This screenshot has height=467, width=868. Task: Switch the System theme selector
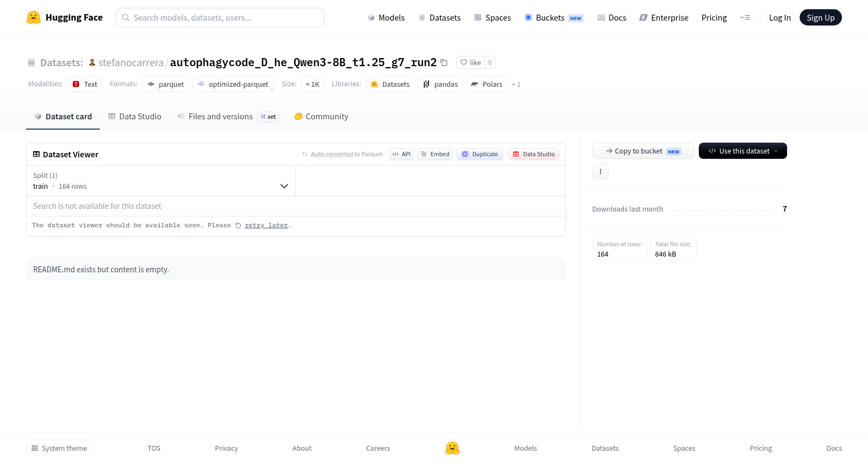click(x=59, y=448)
